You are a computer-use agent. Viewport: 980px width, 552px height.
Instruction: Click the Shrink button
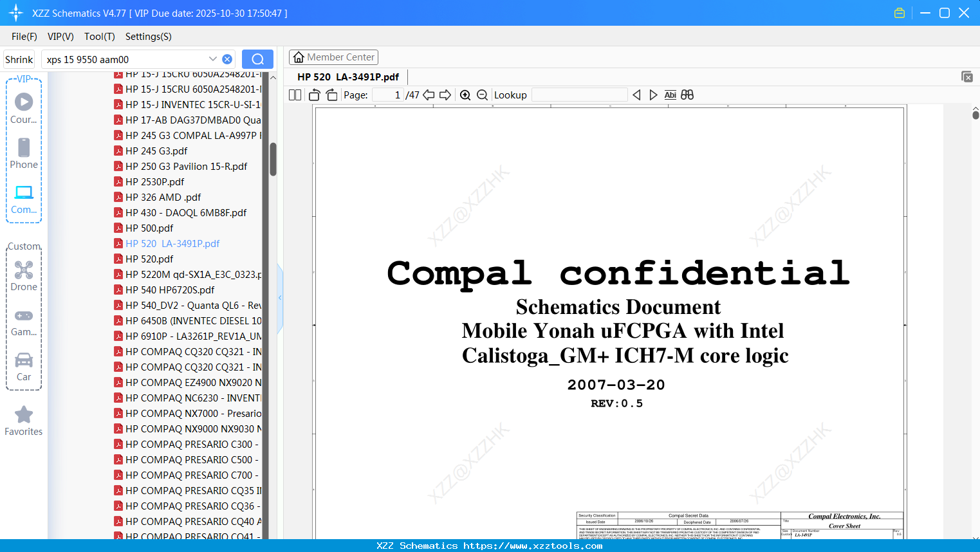pyautogui.click(x=19, y=59)
